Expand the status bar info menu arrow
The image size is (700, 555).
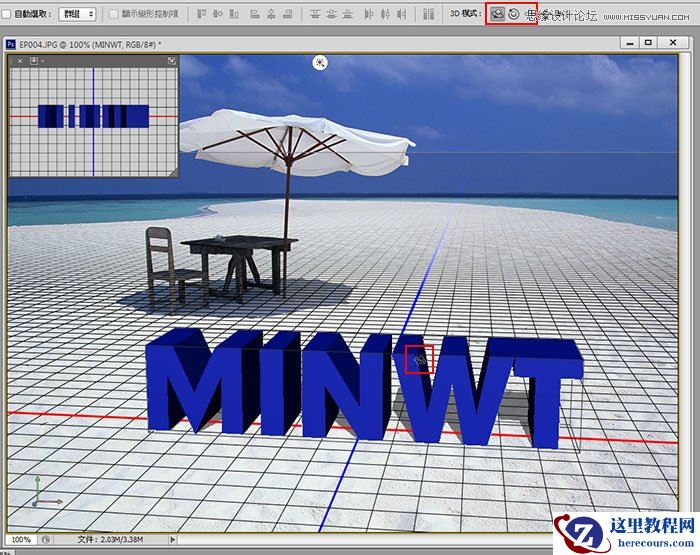(172, 539)
